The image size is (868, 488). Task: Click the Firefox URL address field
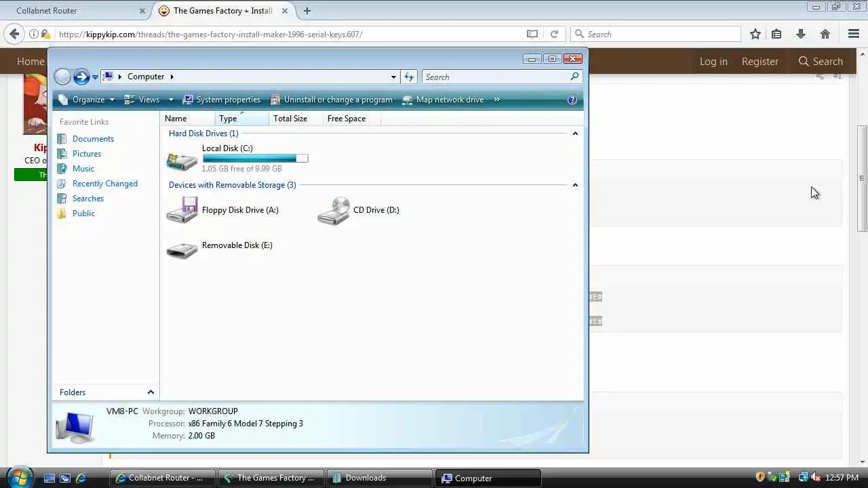click(x=290, y=34)
